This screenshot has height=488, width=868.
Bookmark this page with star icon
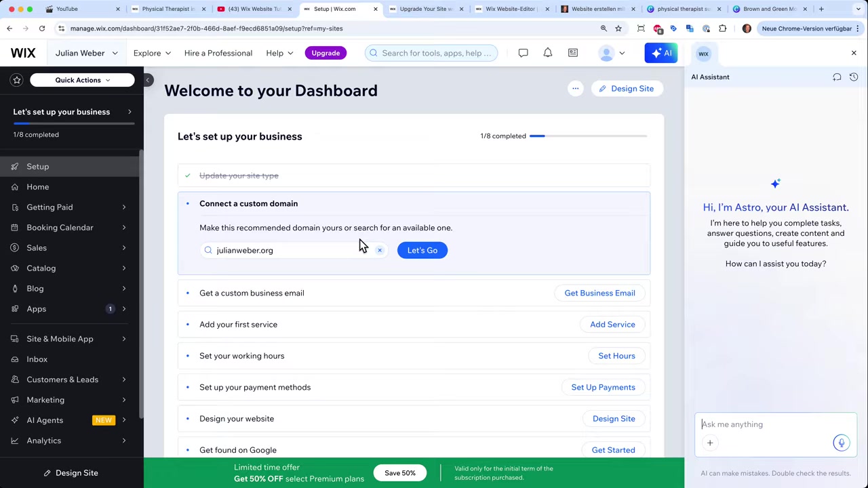click(x=618, y=28)
